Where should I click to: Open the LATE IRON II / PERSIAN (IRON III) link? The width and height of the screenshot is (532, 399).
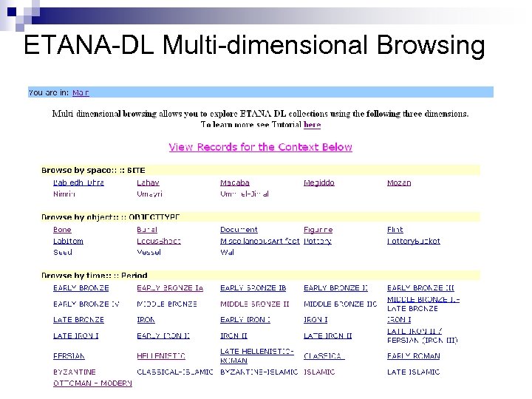pyautogui.click(x=423, y=336)
